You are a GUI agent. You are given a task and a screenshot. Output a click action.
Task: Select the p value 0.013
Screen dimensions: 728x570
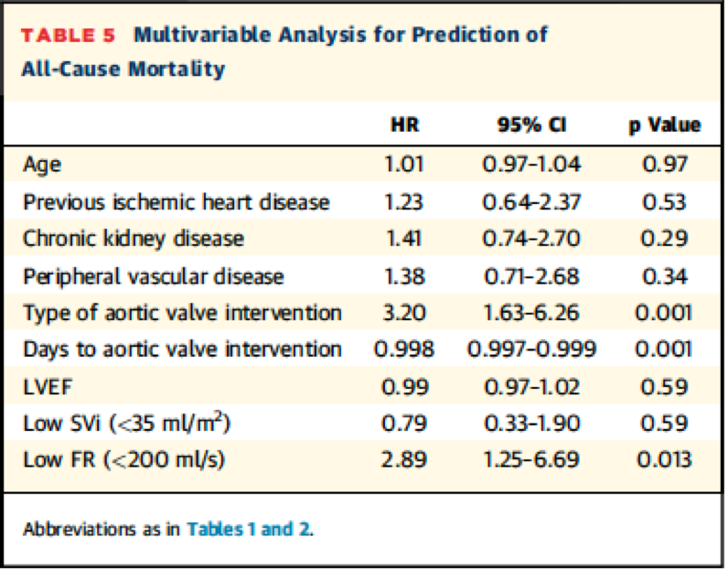pyautogui.click(x=664, y=458)
